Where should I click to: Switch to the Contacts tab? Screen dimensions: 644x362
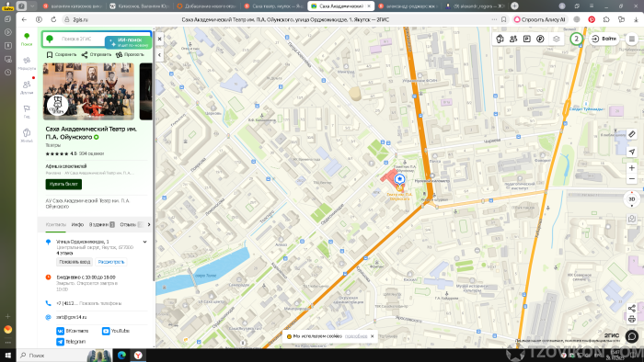point(56,225)
